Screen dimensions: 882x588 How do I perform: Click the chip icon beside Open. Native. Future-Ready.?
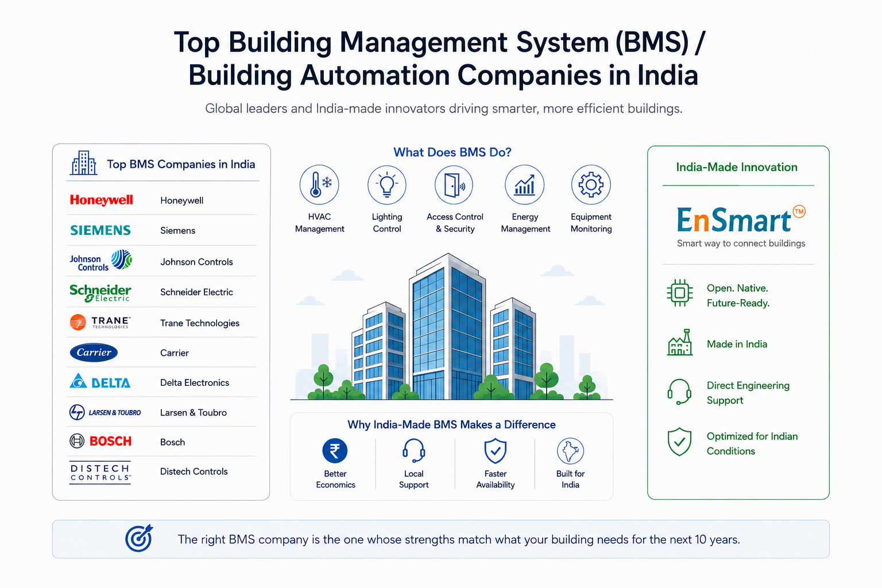point(680,293)
